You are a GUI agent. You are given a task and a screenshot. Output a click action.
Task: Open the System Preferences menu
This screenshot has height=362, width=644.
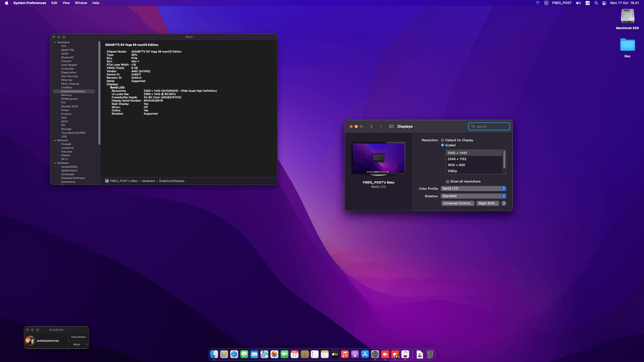click(30, 3)
